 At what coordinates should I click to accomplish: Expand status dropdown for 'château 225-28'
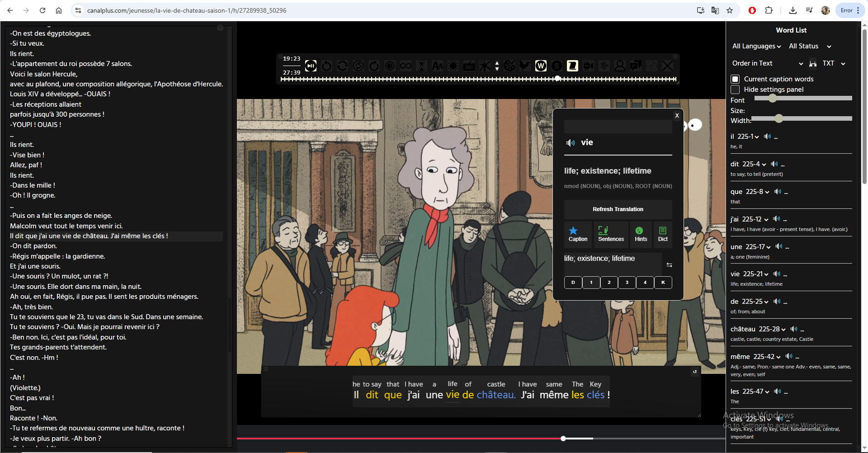(783, 330)
